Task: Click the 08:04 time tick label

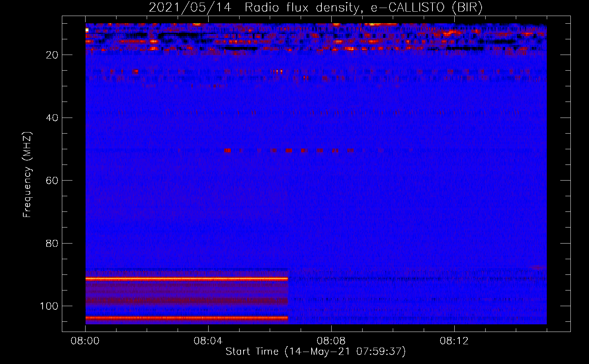Action: click(x=208, y=341)
